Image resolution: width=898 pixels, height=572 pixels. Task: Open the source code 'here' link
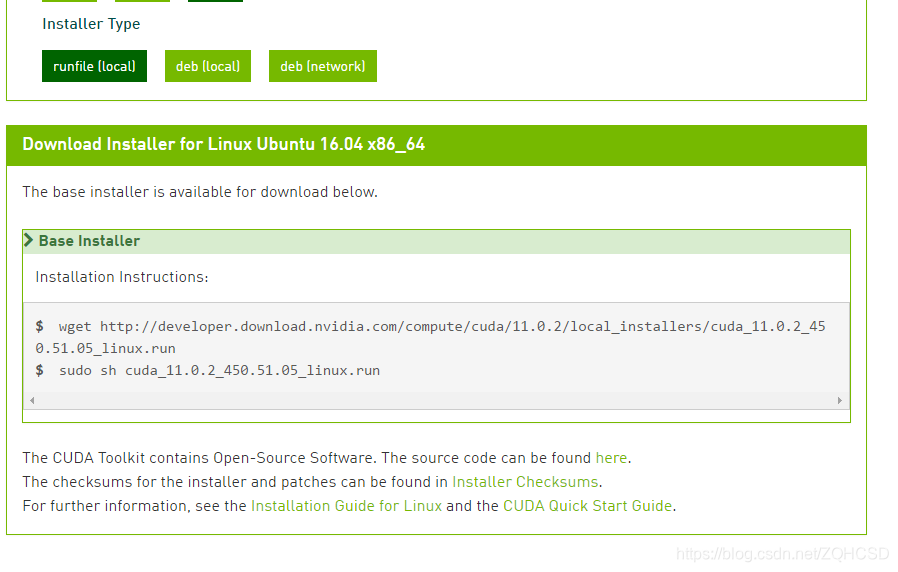click(x=611, y=458)
